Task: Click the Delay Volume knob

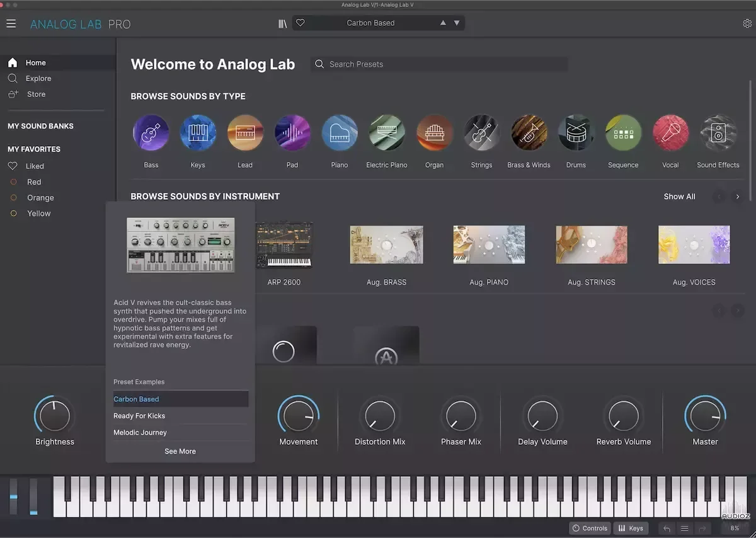Action: click(x=542, y=416)
